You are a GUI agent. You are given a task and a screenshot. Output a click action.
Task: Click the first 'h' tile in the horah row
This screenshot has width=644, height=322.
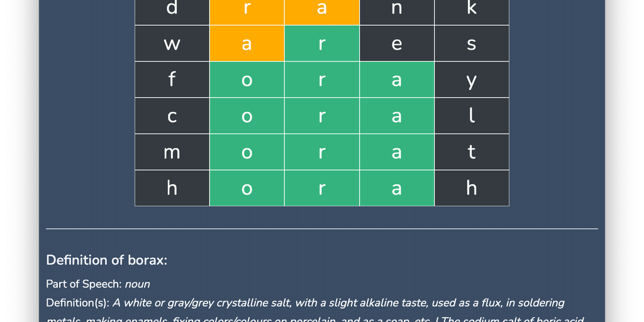[x=172, y=188]
